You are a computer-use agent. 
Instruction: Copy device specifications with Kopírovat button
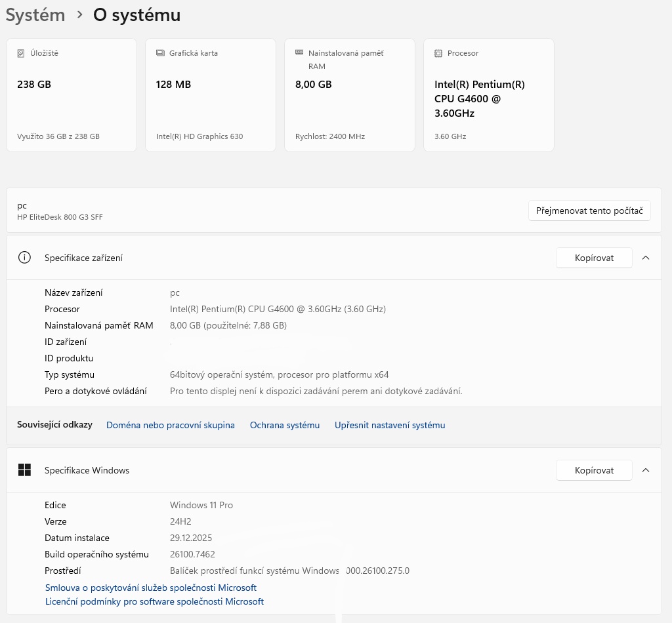594,258
